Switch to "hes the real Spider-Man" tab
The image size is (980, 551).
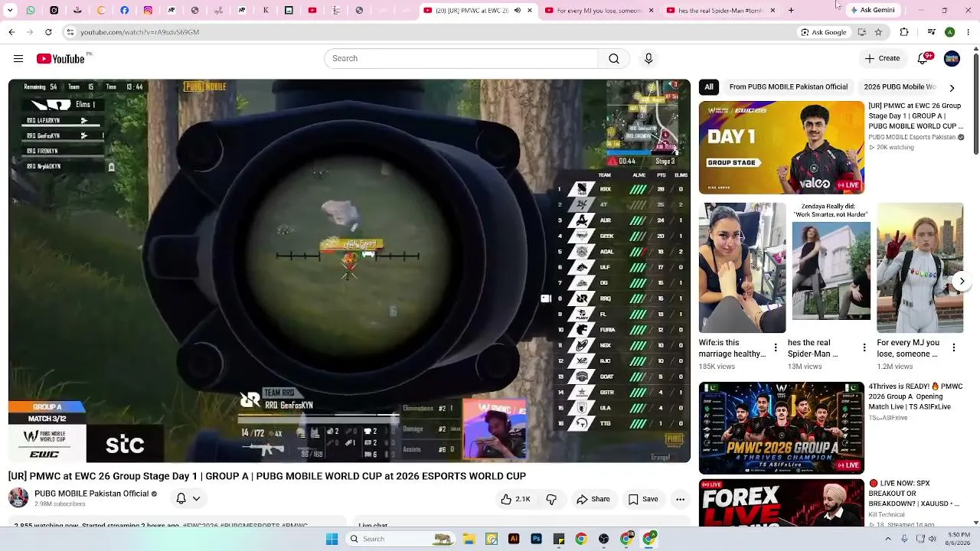[x=720, y=11]
